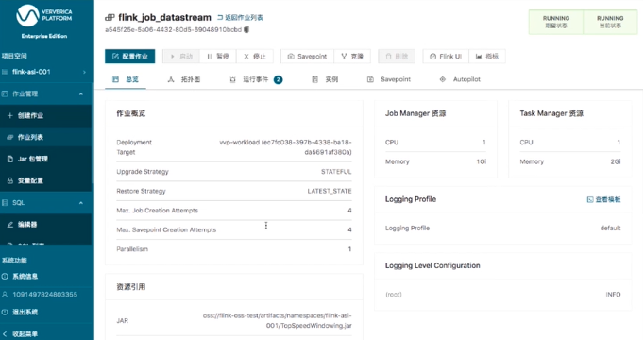Copy the deployment ID with the copy icon
This screenshot has width=644, height=340.
click(x=246, y=29)
